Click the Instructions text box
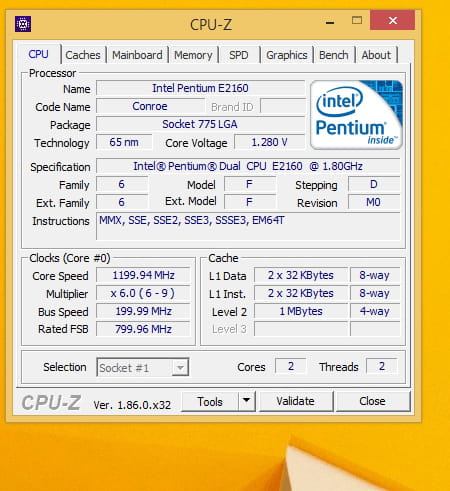This screenshot has width=450, height=491. pyautogui.click(x=248, y=226)
